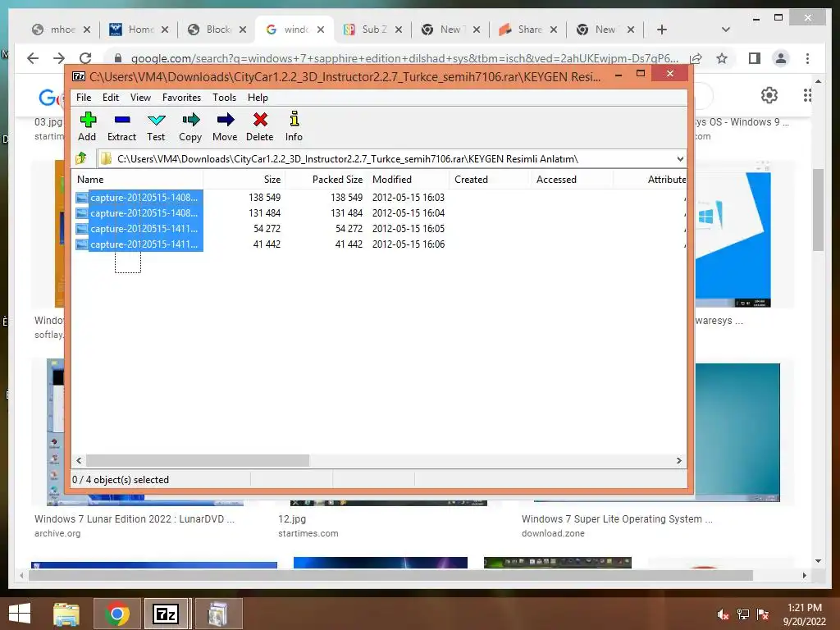Screen dimensions: 840x630
Task: Open the File menu in 7-Zip
Action: click(84, 98)
